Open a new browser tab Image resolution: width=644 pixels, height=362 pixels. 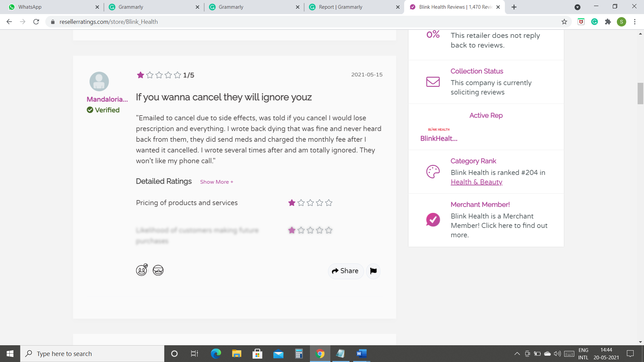click(x=514, y=7)
